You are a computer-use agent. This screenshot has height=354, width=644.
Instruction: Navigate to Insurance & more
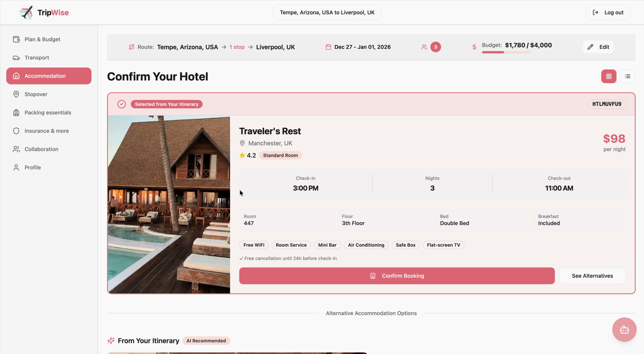coord(49,131)
